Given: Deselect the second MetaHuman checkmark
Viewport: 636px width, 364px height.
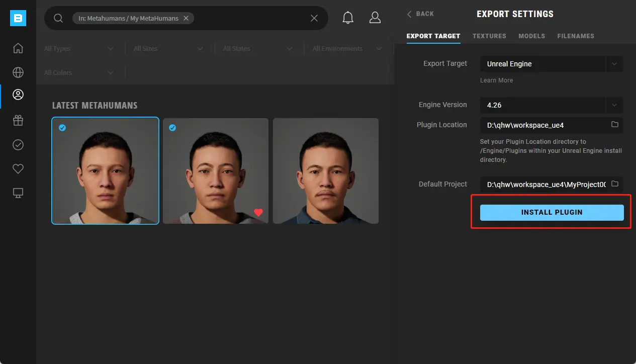Looking at the screenshot, I should pyautogui.click(x=172, y=128).
